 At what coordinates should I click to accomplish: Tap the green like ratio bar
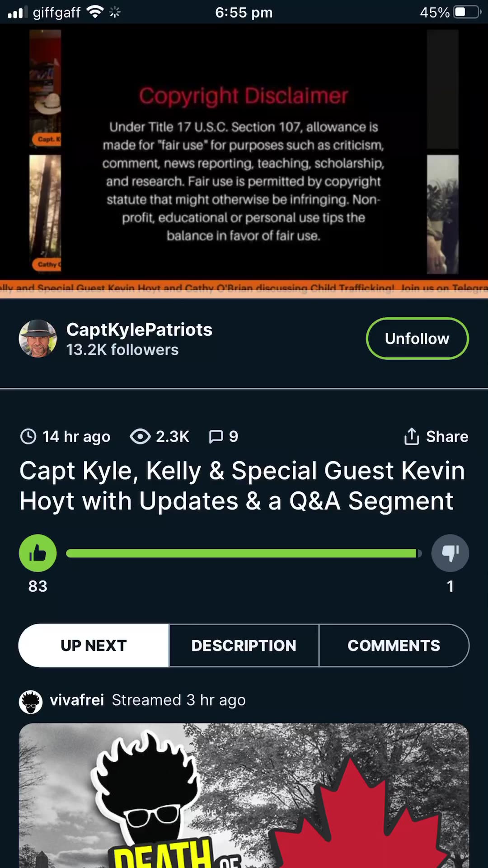(244, 553)
